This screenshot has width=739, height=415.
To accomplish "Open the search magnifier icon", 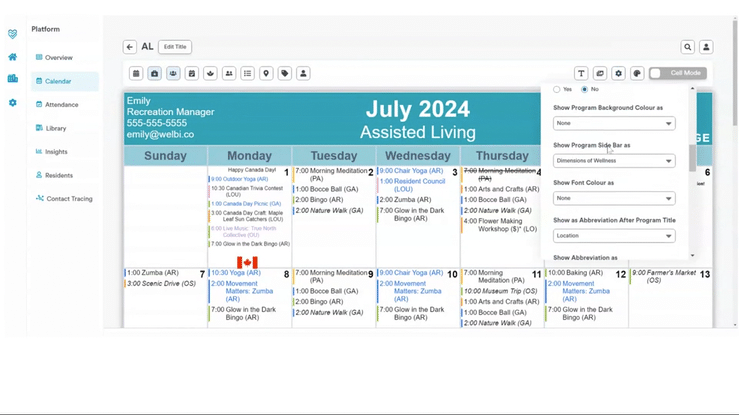I will tap(688, 47).
